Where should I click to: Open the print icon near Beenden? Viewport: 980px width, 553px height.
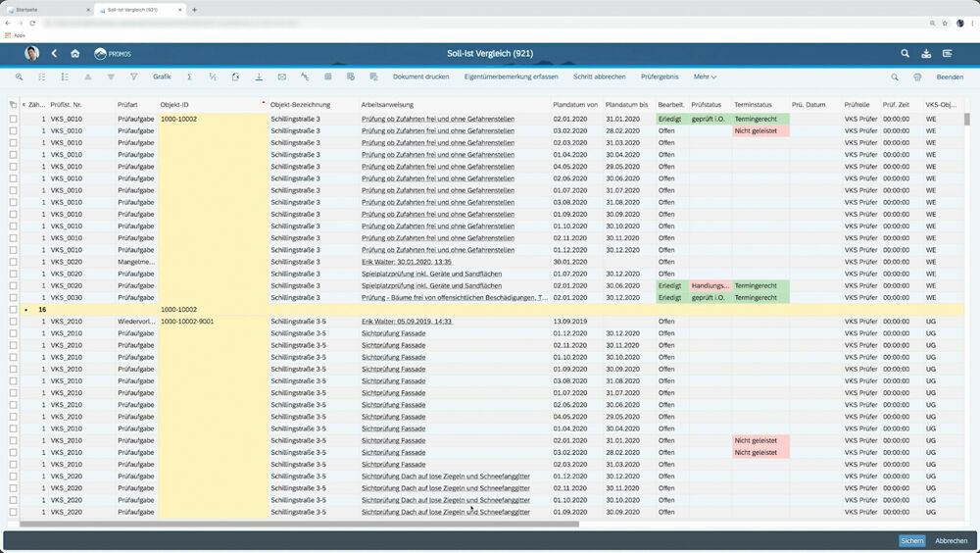917,76
